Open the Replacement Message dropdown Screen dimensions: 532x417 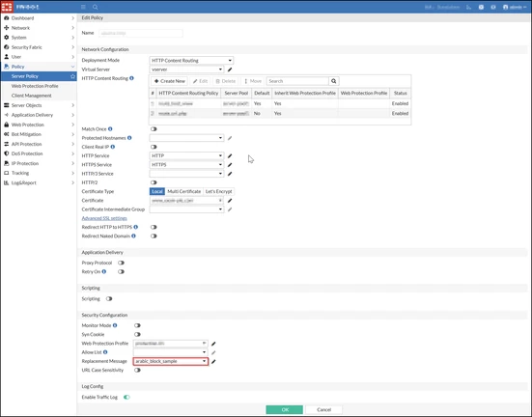(x=171, y=361)
